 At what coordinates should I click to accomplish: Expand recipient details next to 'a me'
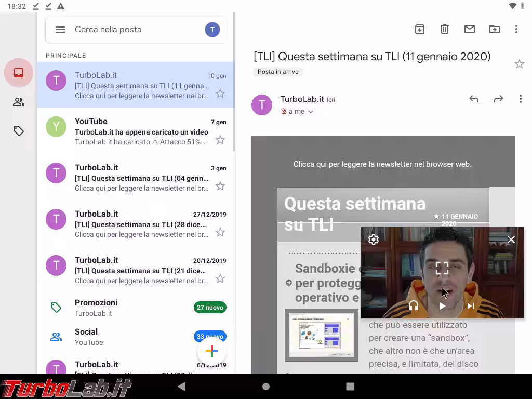pyautogui.click(x=311, y=112)
